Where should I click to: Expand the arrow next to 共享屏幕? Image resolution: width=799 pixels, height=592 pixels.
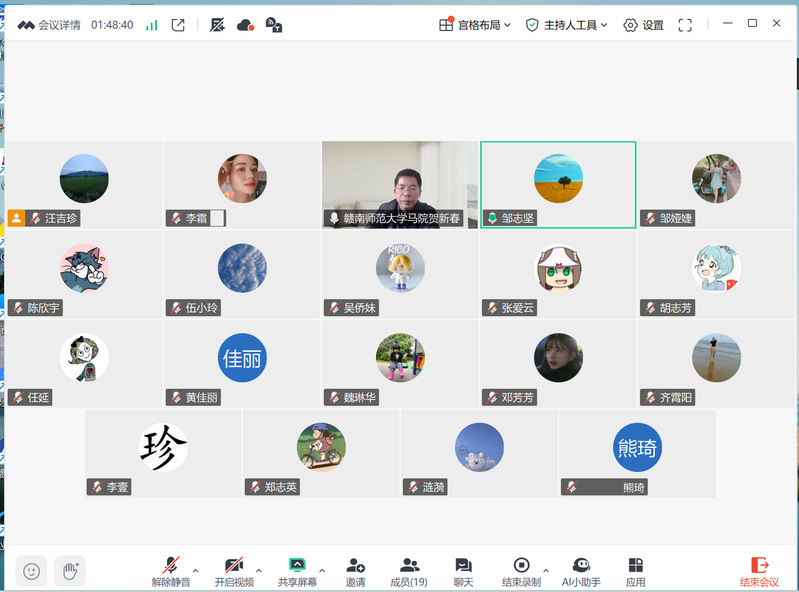coord(322,570)
